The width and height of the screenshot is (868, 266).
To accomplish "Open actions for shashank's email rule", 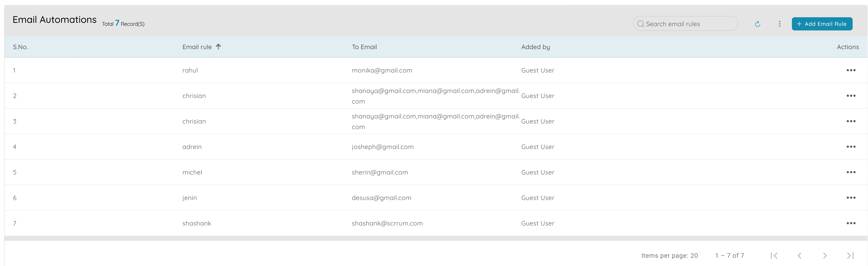I will click(x=851, y=223).
